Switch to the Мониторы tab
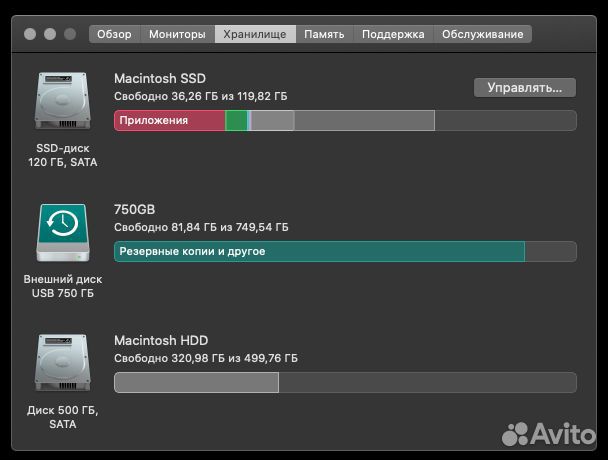608x460 pixels. click(x=177, y=34)
